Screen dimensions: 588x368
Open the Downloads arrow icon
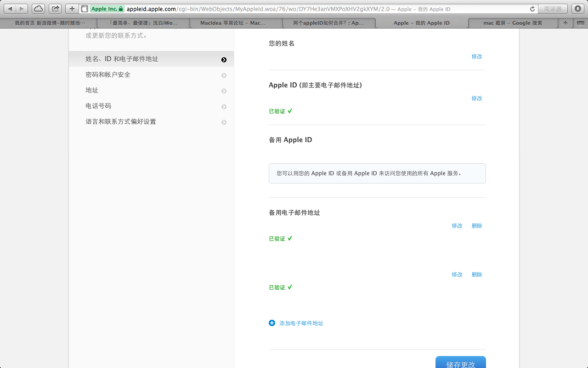[577, 9]
